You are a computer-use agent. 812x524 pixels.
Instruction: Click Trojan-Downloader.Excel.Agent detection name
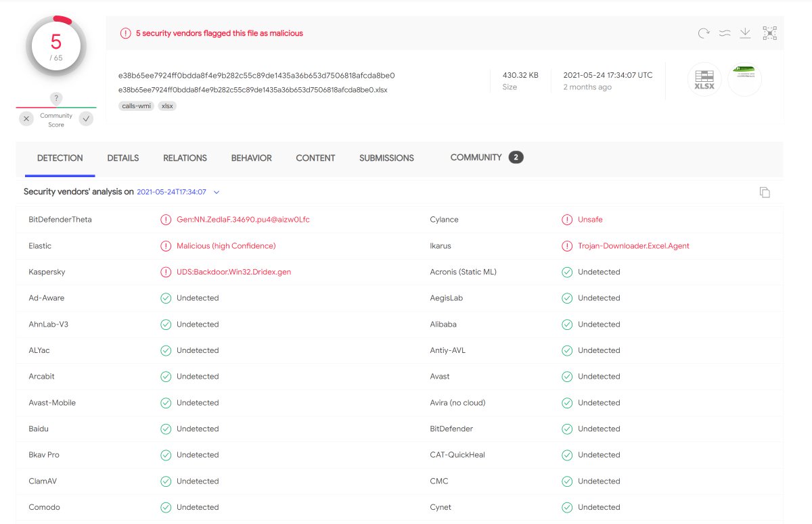(x=633, y=246)
